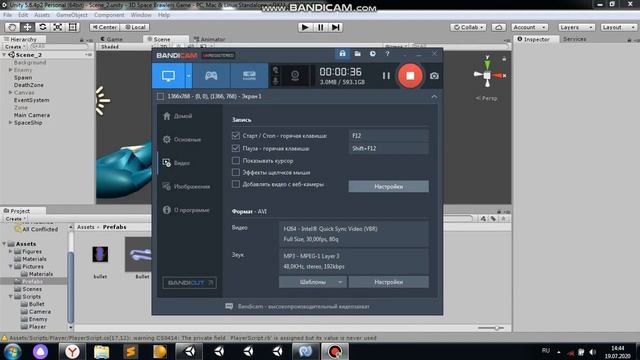The image size is (640, 360).
Task: Collapse Scripts folder in Project
Action: (x=11, y=297)
